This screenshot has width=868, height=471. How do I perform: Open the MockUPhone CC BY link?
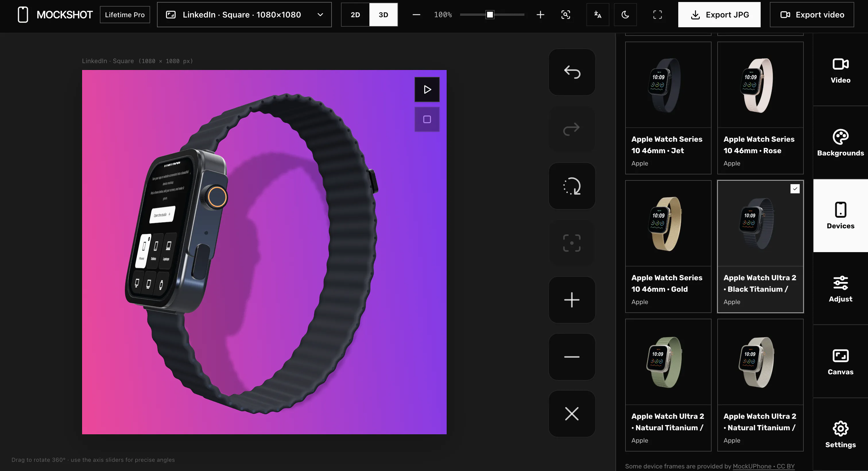coord(764,466)
